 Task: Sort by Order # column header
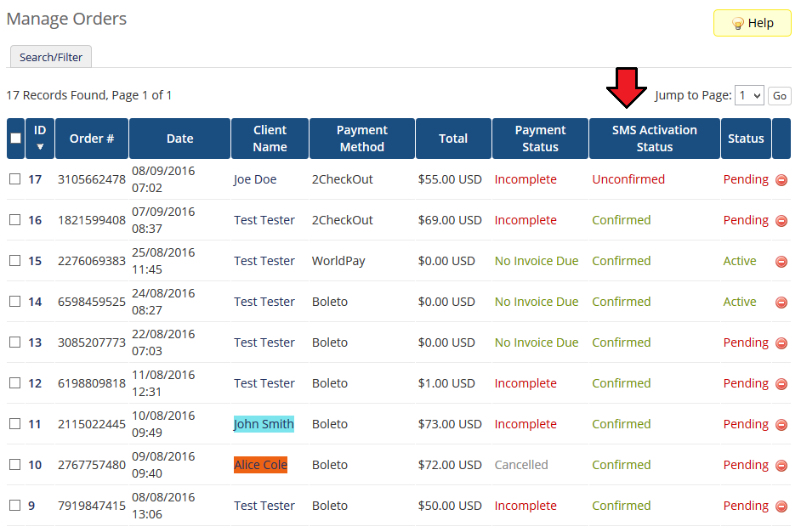tap(92, 139)
